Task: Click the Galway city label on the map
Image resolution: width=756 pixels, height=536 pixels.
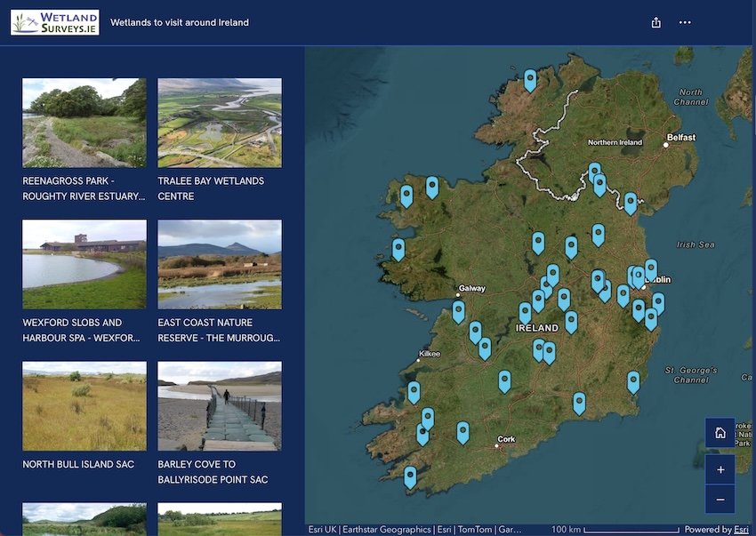Action: pyautogui.click(x=471, y=288)
